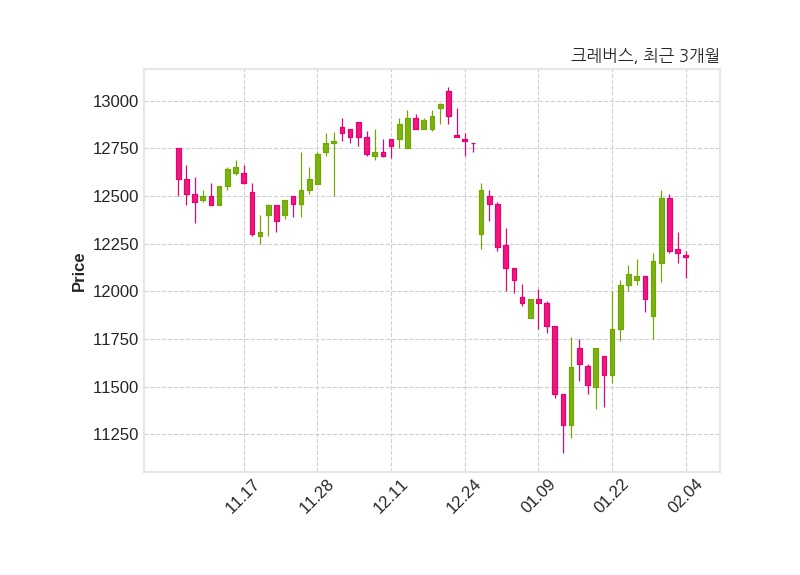This screenshot has width=800, height=575.
Task: Select the 12.24 date label
Action: [463, 497]
